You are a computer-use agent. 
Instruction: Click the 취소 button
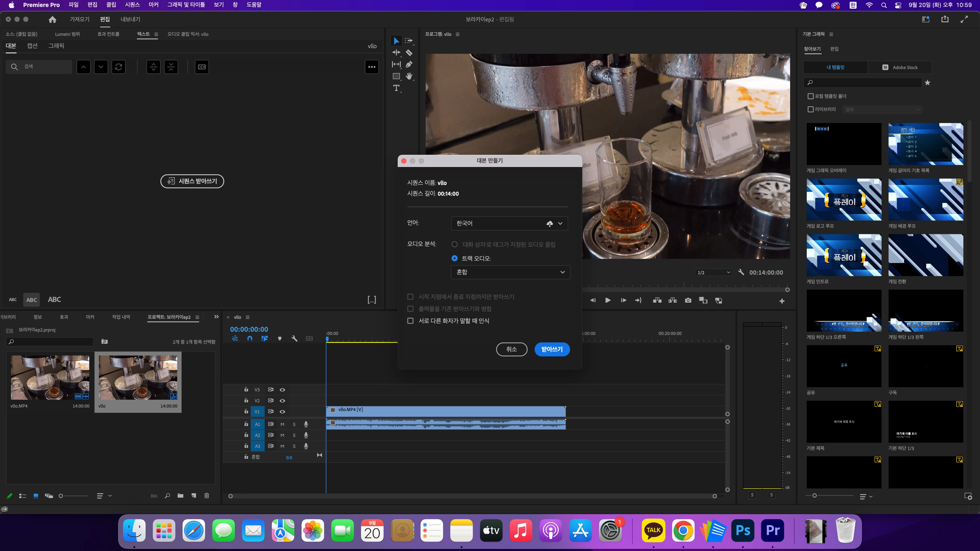point(511,349)
